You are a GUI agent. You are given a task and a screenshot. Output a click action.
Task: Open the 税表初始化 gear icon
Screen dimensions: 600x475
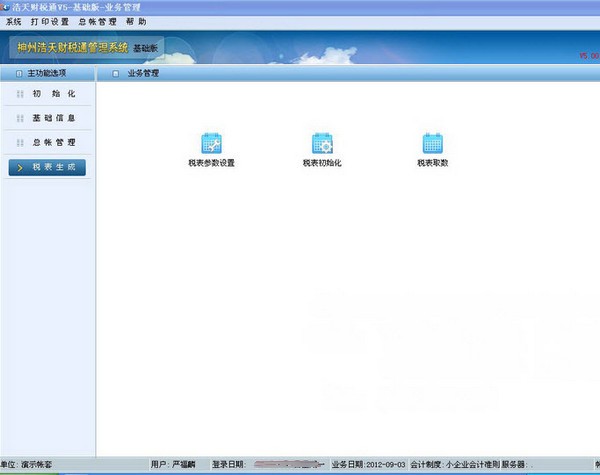[322, 143]
